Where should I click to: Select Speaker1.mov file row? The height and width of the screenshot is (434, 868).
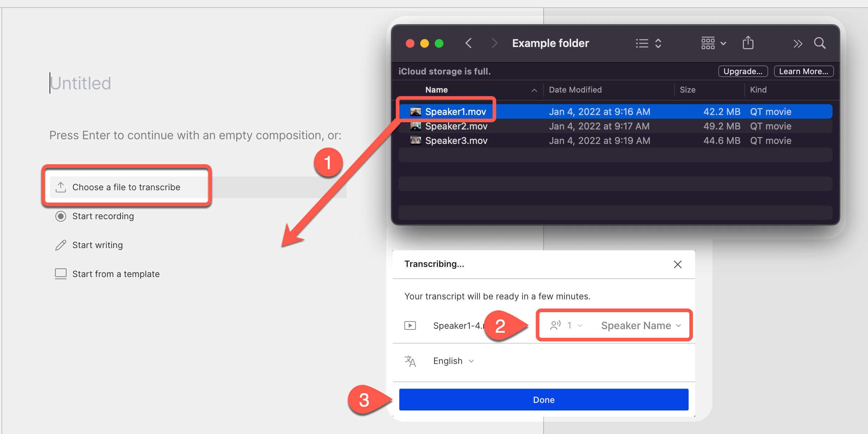tap(616, 111)
